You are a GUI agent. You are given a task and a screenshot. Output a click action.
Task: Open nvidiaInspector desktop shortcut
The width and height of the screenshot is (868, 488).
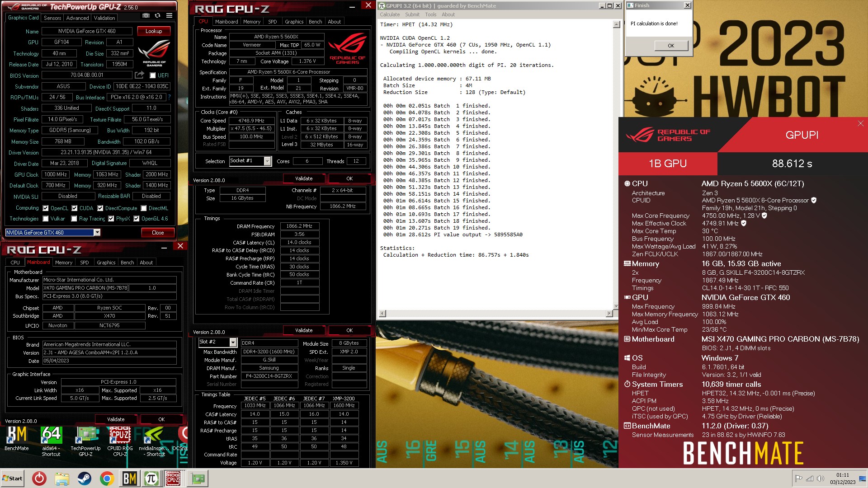[x=154, y=441]
